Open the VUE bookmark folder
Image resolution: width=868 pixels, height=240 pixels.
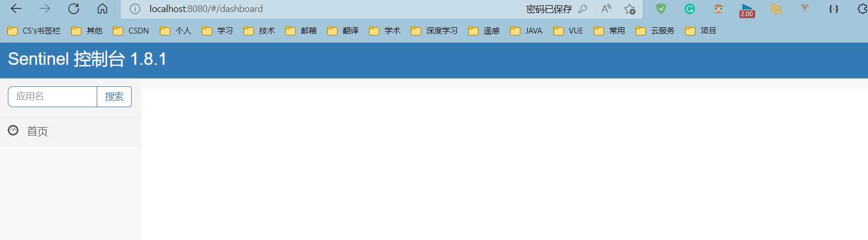(569, 31)
